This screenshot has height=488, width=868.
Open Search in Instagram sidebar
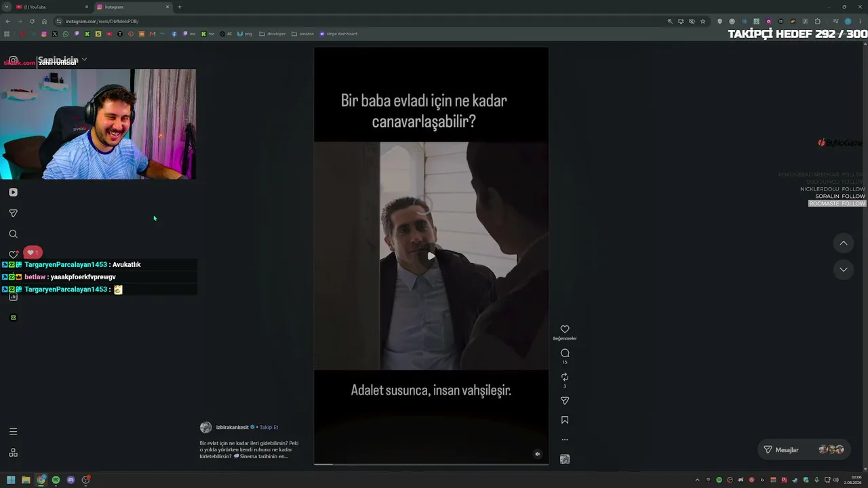[13, 234]
